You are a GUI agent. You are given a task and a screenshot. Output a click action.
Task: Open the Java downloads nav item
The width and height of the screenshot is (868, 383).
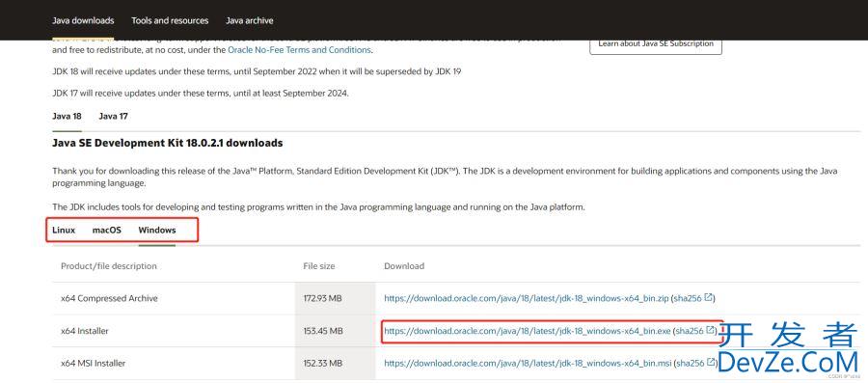83,20
